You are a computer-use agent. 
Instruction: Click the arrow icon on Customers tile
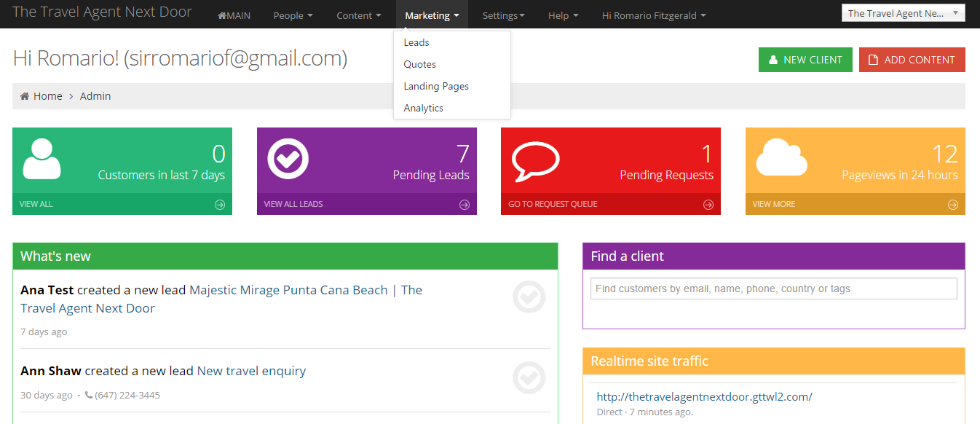point(220,205)
